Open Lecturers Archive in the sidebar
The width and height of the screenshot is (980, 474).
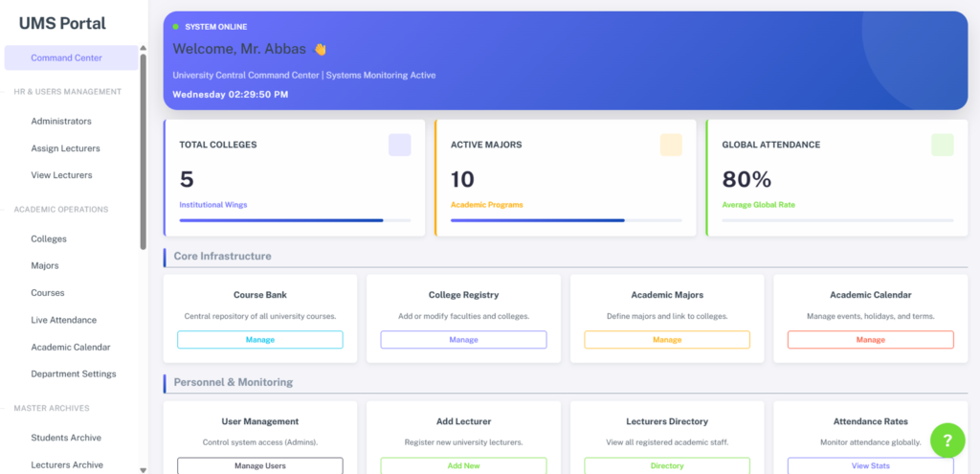pyautogui.click(x=67, y=464)
